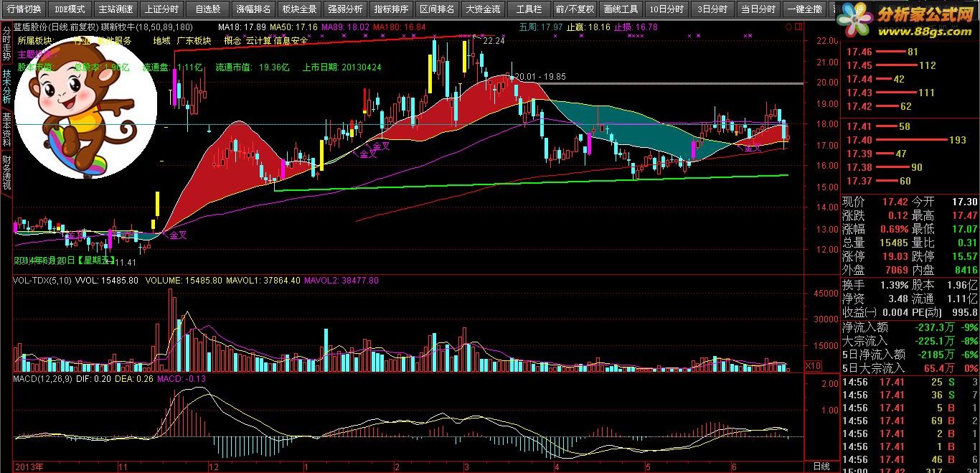The width and height of the screenshot is (980, 473).
Task: Click the 流通市值: 19.36亿 text
Action: (x=252, y=67)
